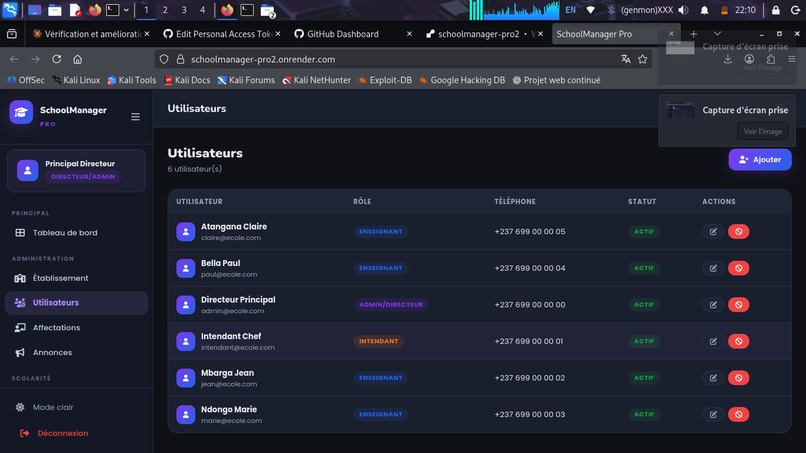Screen dimensions: 806x453
Task: Open Kali Tools bookmark
Action: 132,80
